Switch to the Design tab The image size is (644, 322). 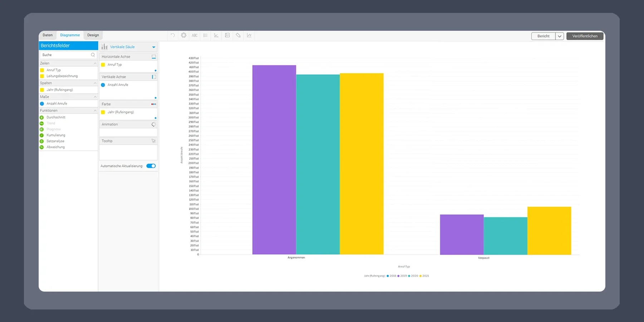pyautogui.click(x=93, y=35)
